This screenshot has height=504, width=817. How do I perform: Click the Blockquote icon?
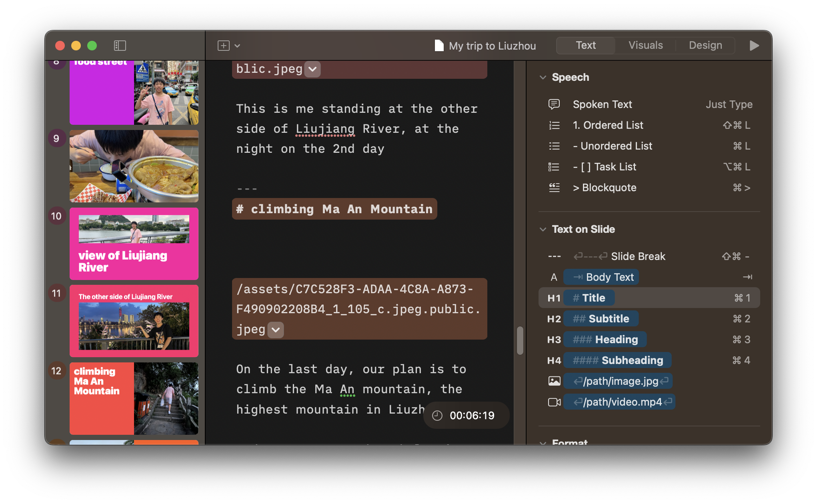point(554,188)
